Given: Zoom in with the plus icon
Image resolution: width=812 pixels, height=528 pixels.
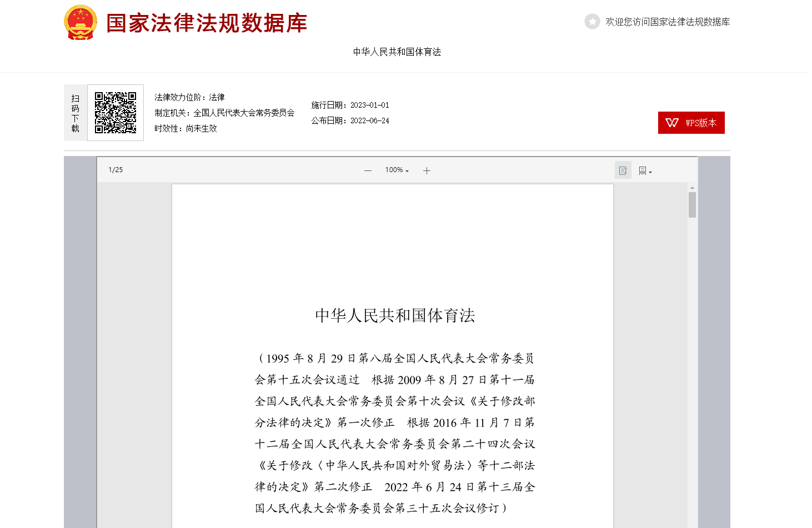Looking at the screenshot, I should point(427,170).
